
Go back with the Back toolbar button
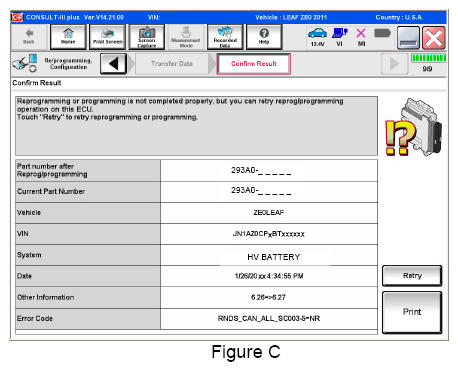[29, 37]
